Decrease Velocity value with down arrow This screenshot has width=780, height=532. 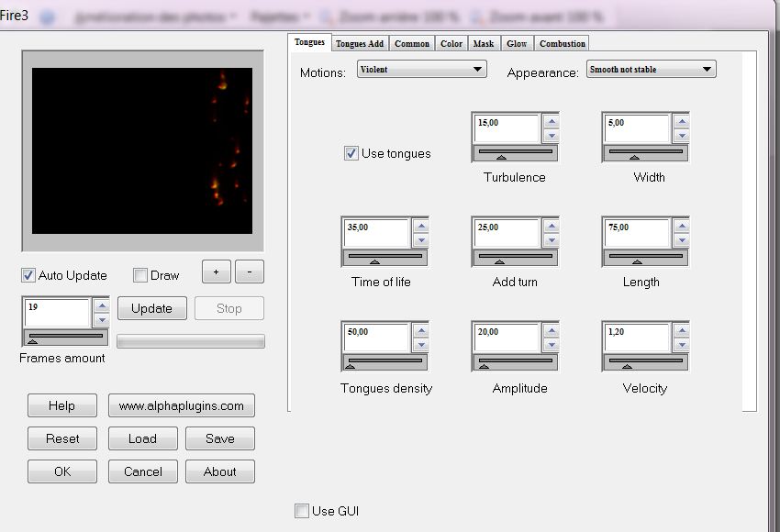coord(682,345)
